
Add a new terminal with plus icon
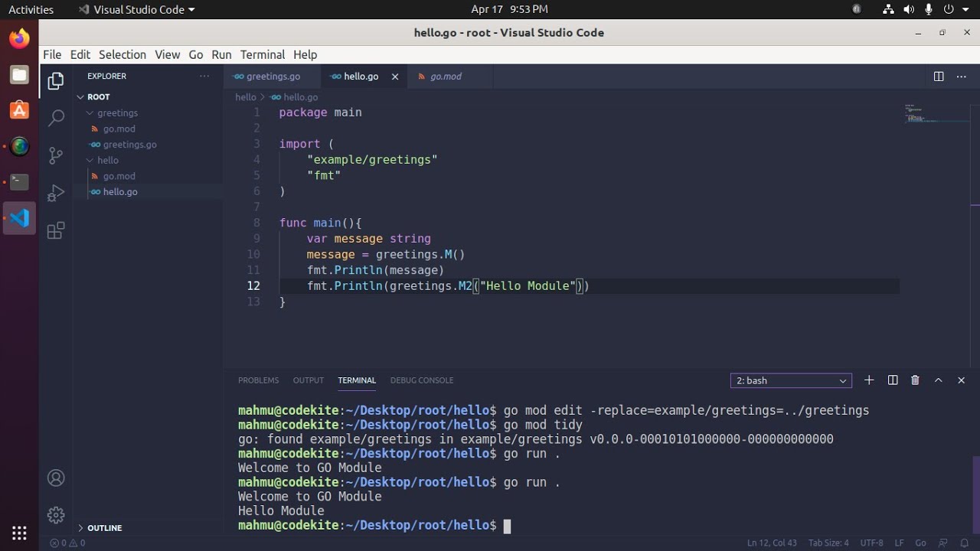click(869, 380)
